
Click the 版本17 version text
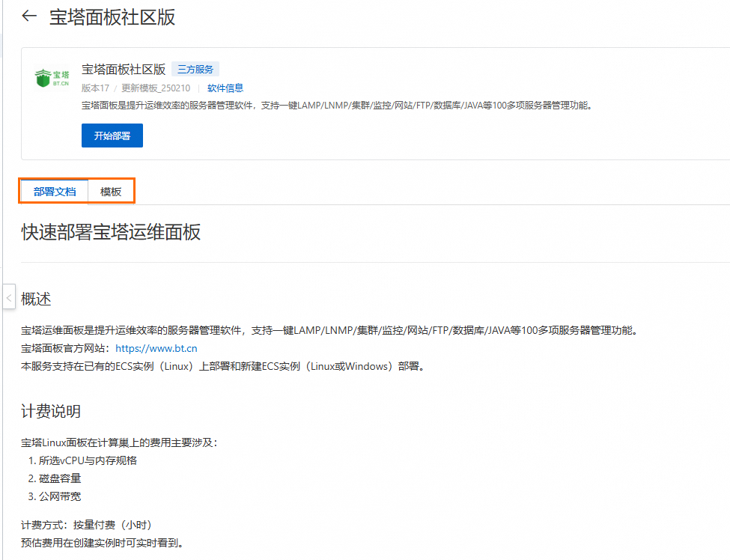pyautogui.click(x=95, y=88)
